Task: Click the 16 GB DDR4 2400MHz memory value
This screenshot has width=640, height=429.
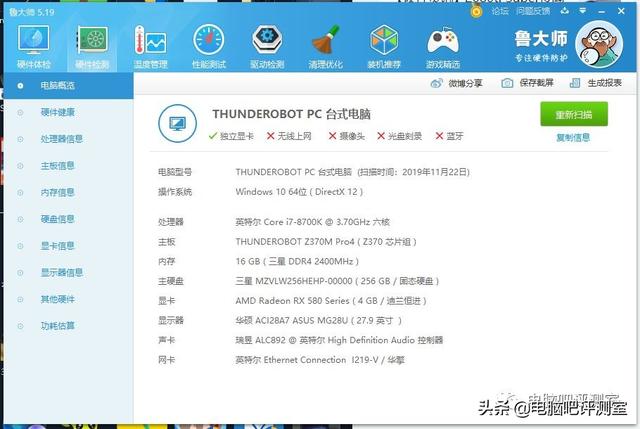Action: coord(297,261)
